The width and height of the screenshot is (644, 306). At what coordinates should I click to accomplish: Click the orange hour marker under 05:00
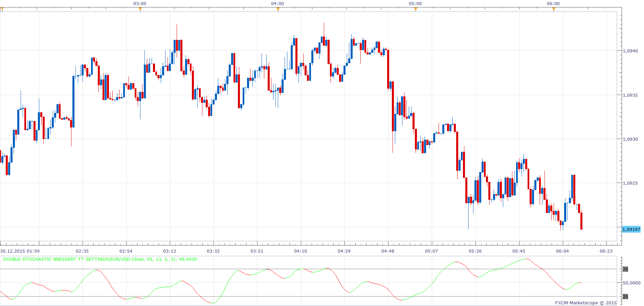[x=416, y=9]
